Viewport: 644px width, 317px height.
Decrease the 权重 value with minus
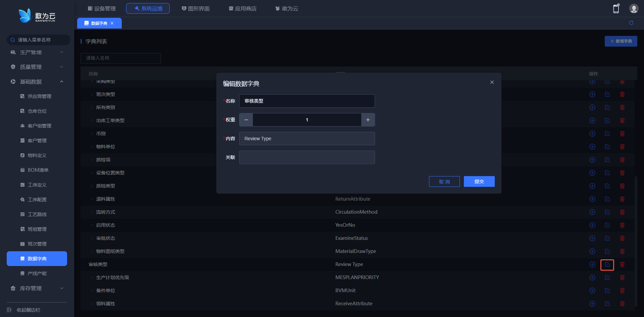click(x=246, y=120)
